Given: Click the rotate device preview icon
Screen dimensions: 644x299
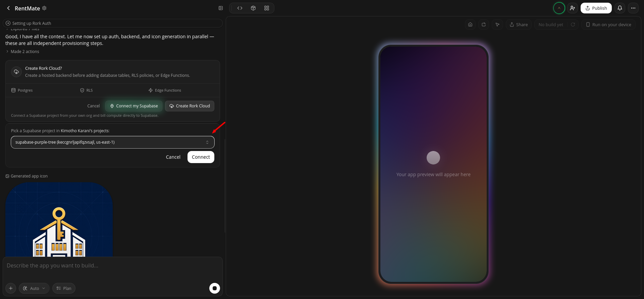Looking at the screenshot, I should [484, 24].
